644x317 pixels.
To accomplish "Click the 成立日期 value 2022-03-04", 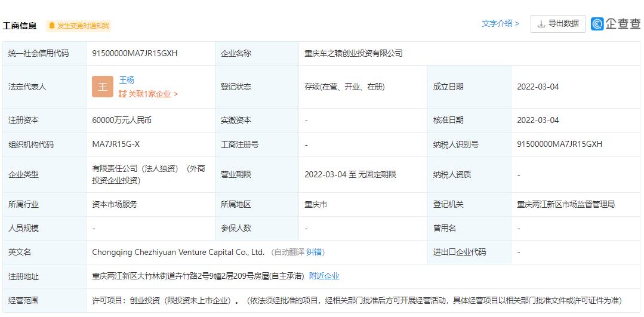I will click(538, 87).
